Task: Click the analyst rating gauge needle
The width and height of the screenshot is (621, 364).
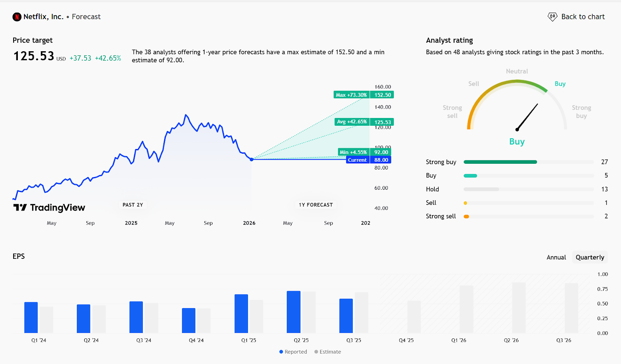Action: coord(527,117)
